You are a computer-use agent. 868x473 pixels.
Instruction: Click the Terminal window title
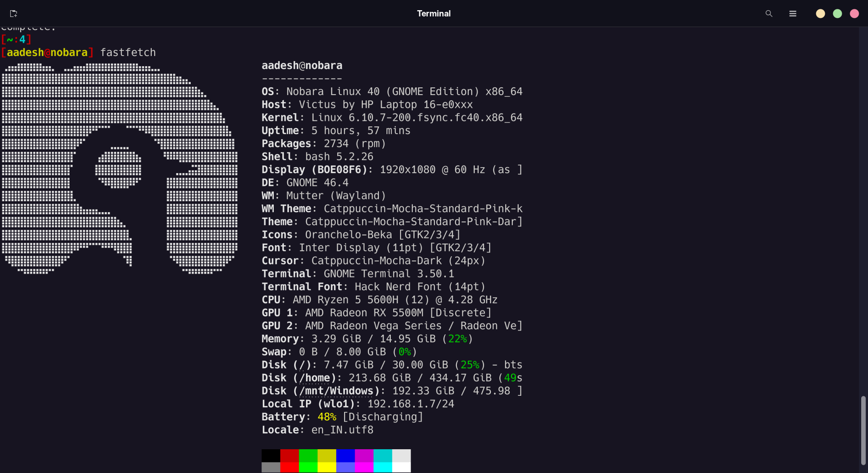click(x=434, y=13)
